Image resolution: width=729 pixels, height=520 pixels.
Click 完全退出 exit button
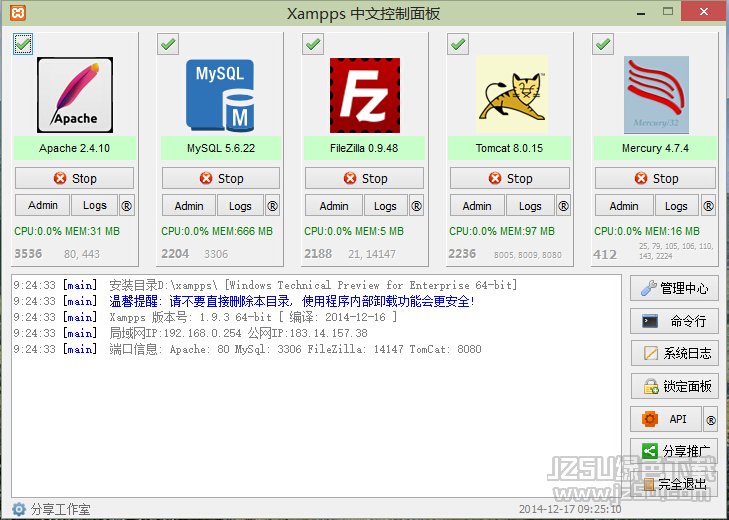tap(674, 484)
